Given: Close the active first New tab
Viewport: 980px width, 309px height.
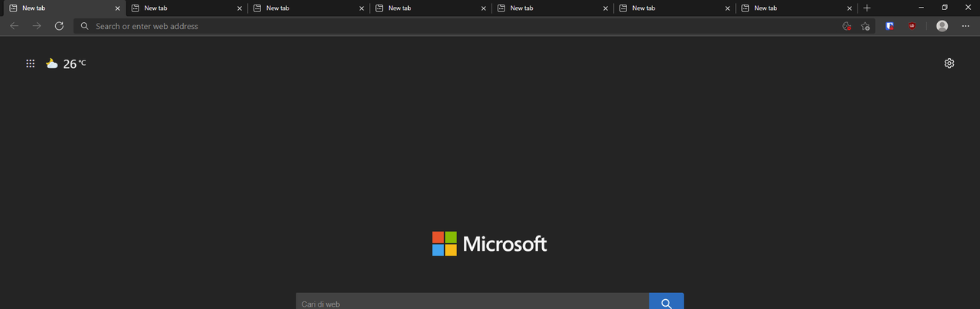Looking at the screenshot, I should (x=117, y=8).
